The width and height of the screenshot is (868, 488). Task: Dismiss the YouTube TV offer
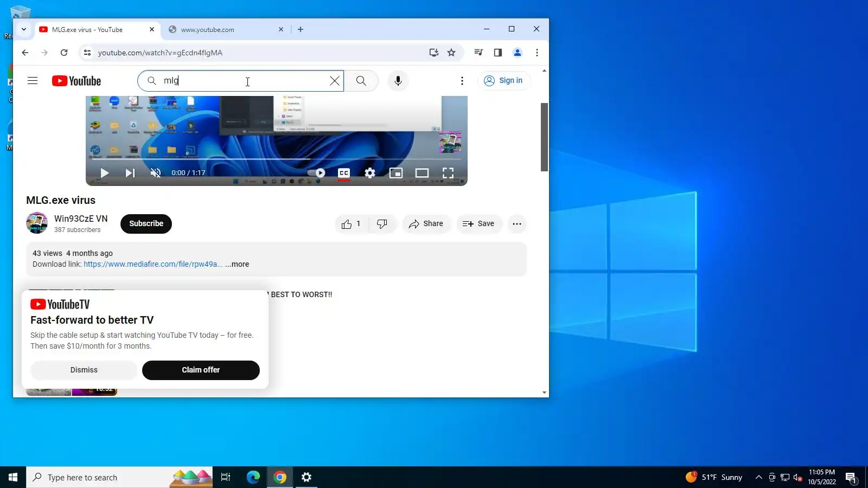coord(84,370)
